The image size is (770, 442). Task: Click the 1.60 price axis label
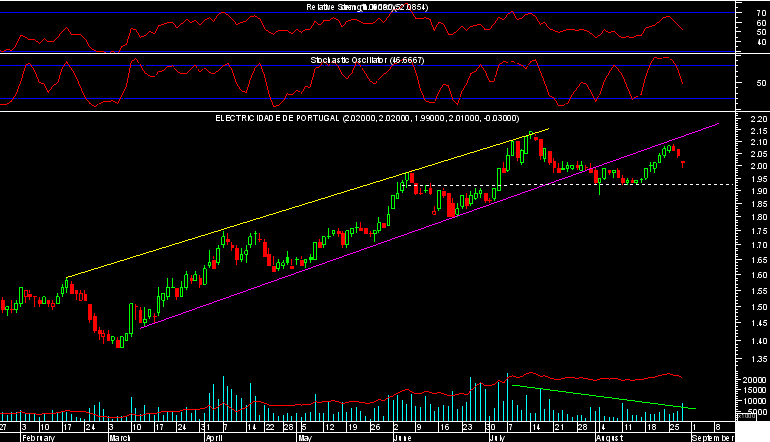click(759, 276)
